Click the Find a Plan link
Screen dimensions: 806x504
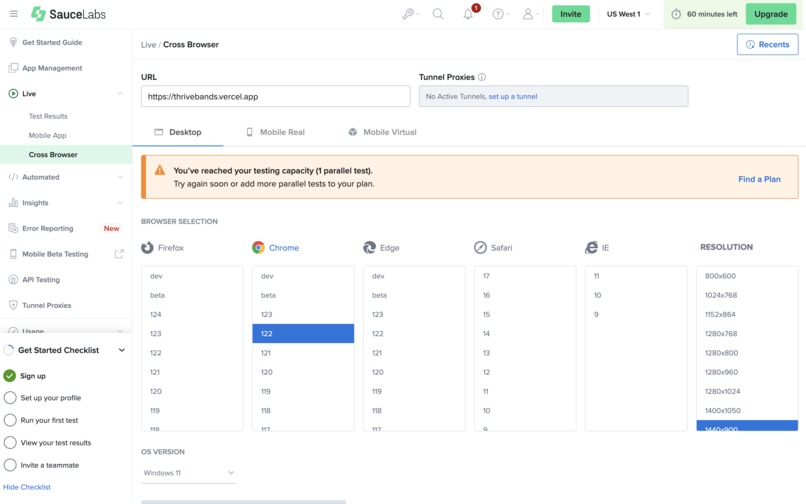point(759,179)
